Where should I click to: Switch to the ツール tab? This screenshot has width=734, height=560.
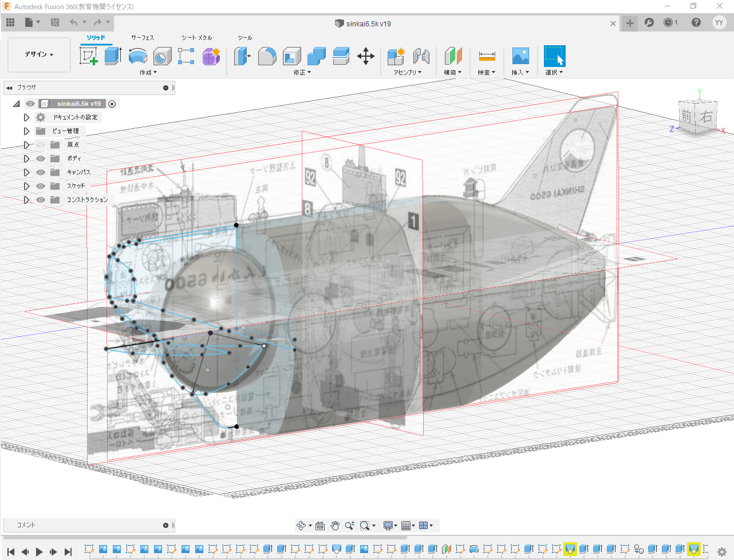tap(245, 38)
